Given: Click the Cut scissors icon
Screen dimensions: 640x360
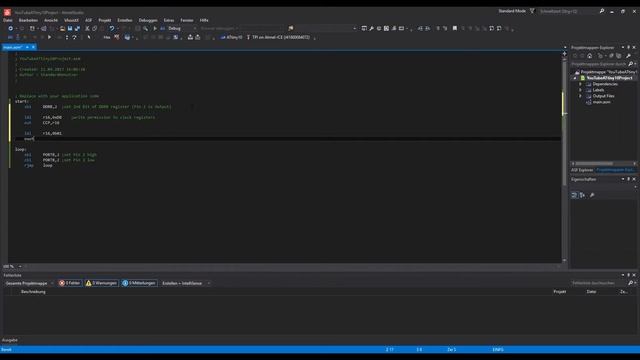Looking at the screenshot, I should click(x=87, y=29).
